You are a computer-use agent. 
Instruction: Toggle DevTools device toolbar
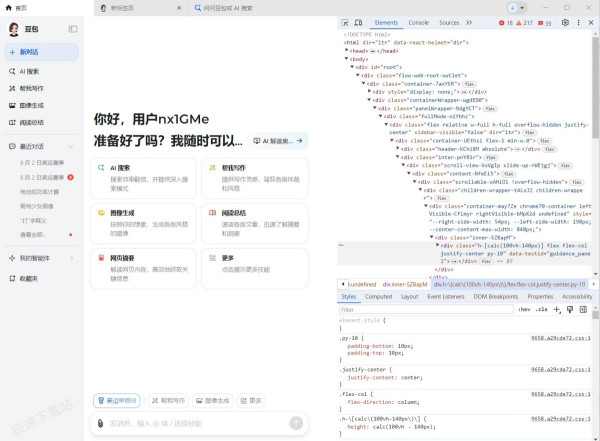point(358,23)
